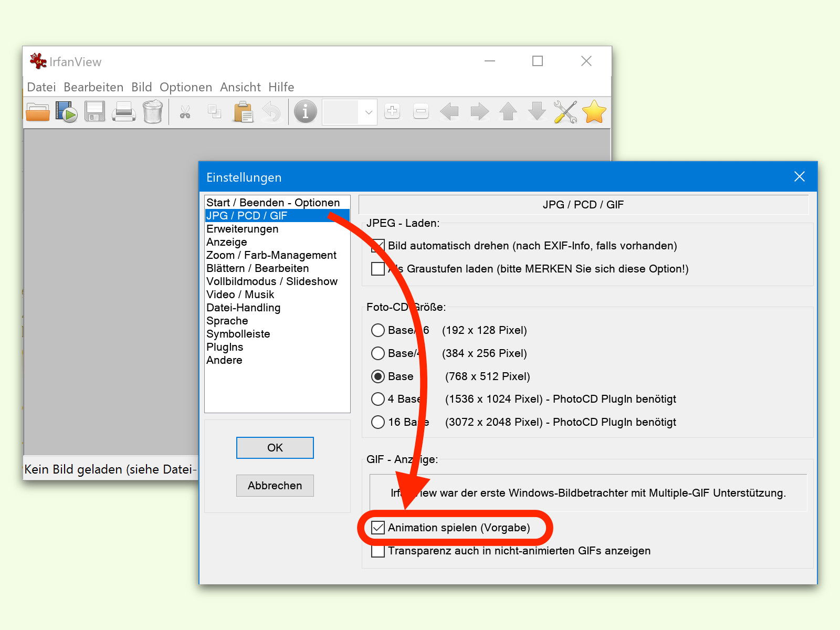Go to previous image with left arrow
The height and width of the screenshot is (630, 840).
point(449,112)
